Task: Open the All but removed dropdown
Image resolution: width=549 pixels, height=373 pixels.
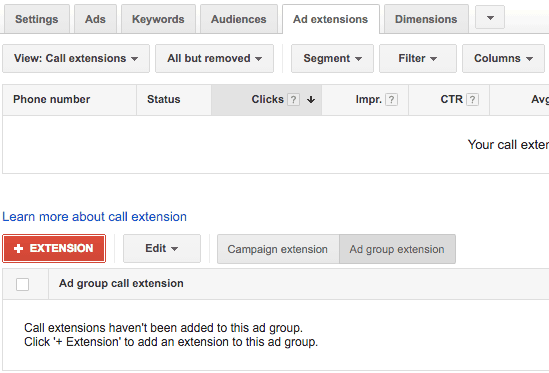Action: coord(214,58)
